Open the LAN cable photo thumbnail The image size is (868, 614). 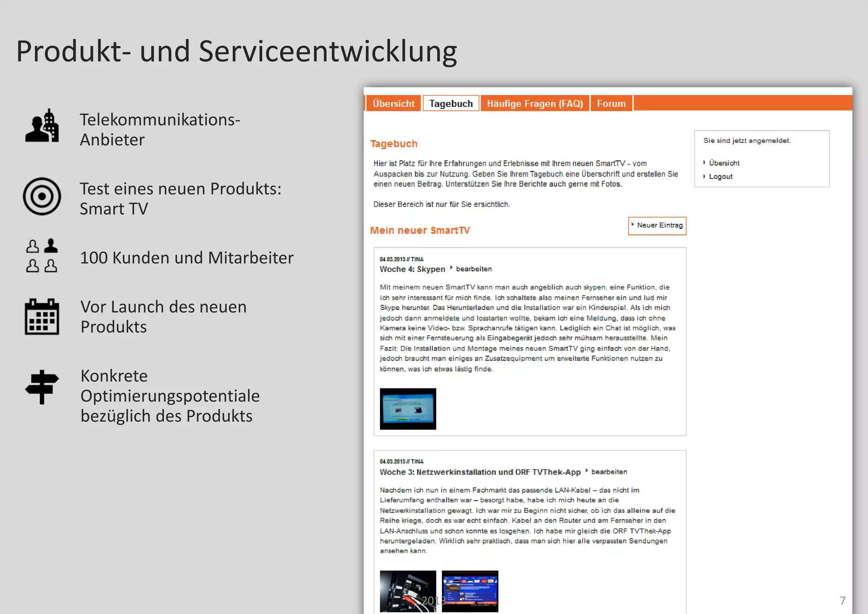click(x=408, y=591)
